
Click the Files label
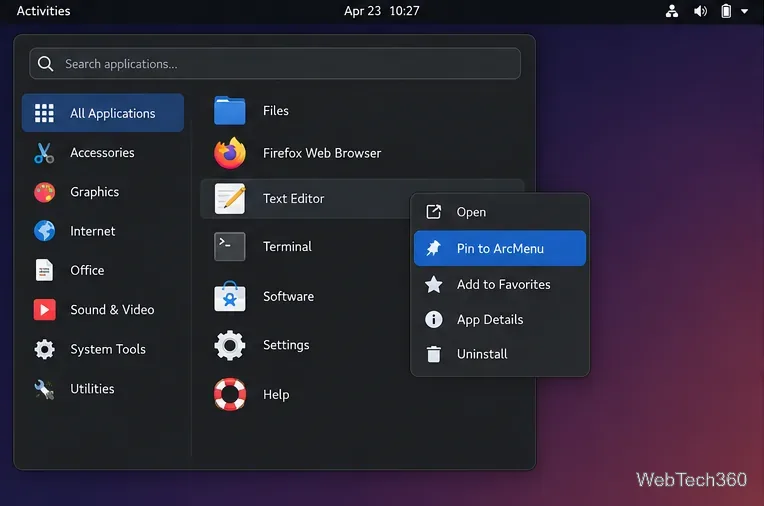[x=276, y=111]
